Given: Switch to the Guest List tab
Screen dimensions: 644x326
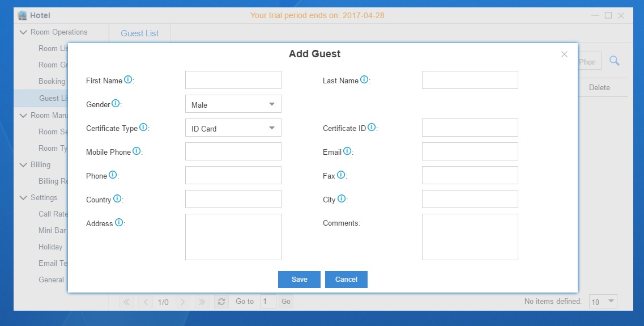Looking at the screenshot, I should click(139, 33).
